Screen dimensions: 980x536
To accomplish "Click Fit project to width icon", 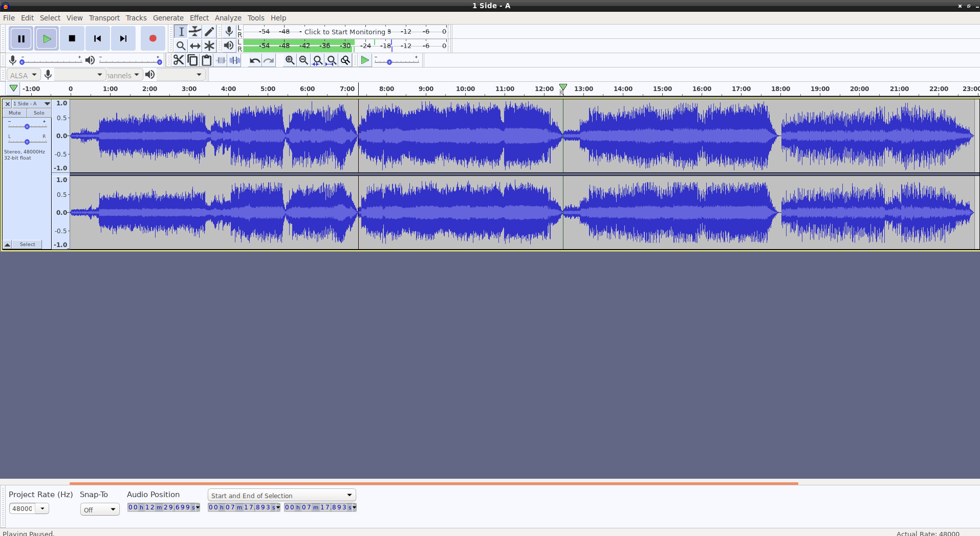I will [332, 60].
